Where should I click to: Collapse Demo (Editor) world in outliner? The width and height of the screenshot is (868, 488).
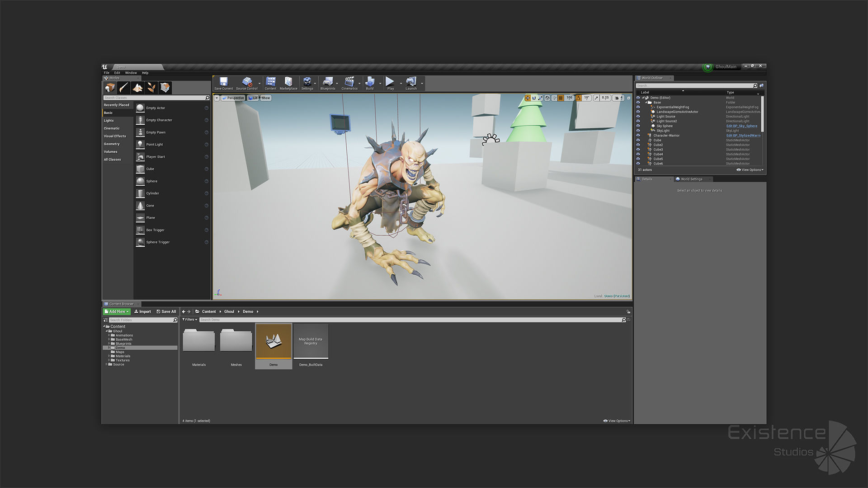pyautogui.click(x=643, y=98)
